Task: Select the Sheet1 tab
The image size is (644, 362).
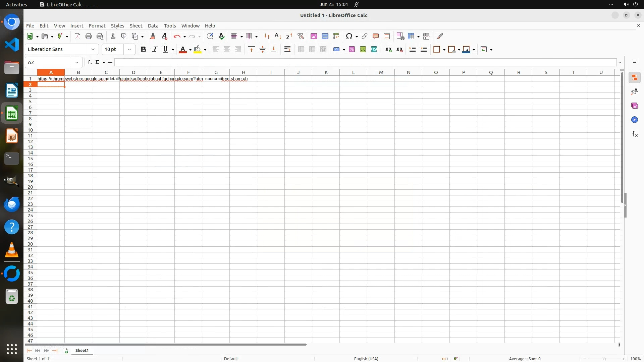Action: 82,351
